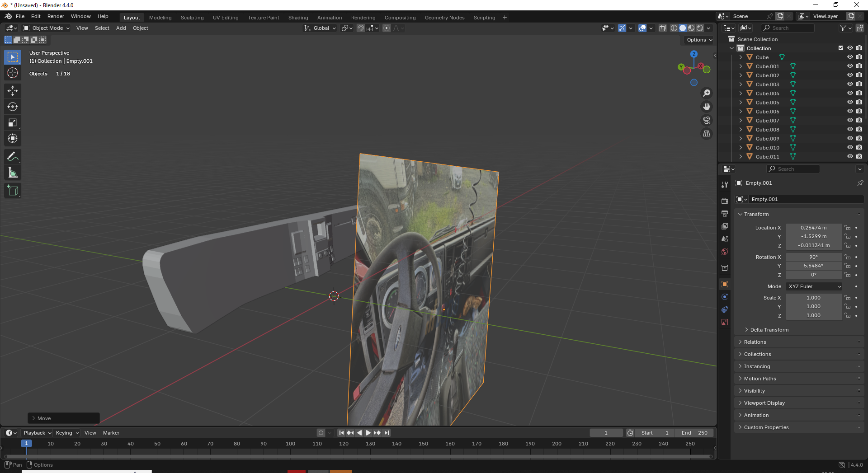Switch viewport shading to Rendered
The height and width of the screenshot is (473, 868).
(700, 28)
